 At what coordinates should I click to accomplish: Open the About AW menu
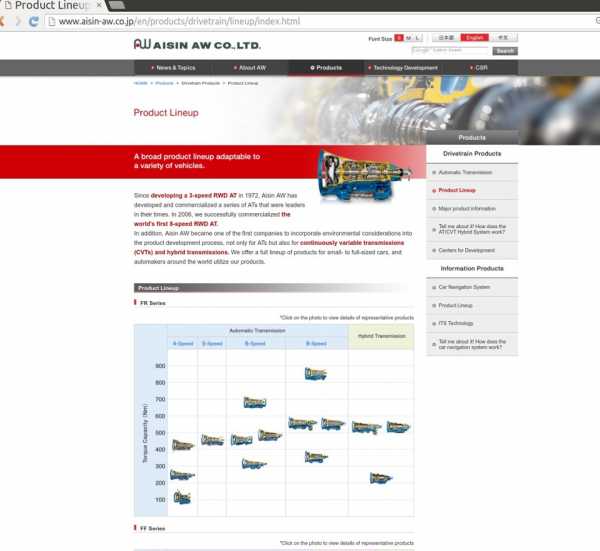251,68
